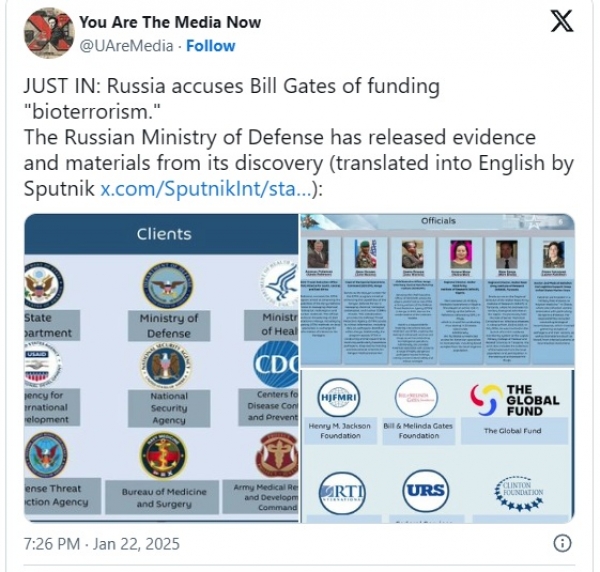Open the Clients slide image
600x572 pixels.
(161, 368)
